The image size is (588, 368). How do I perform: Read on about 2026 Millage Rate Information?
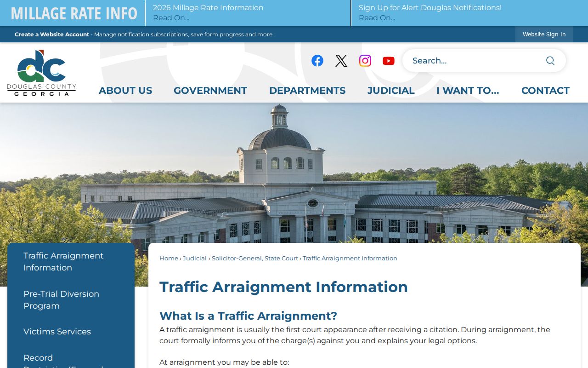coord(171,18)
